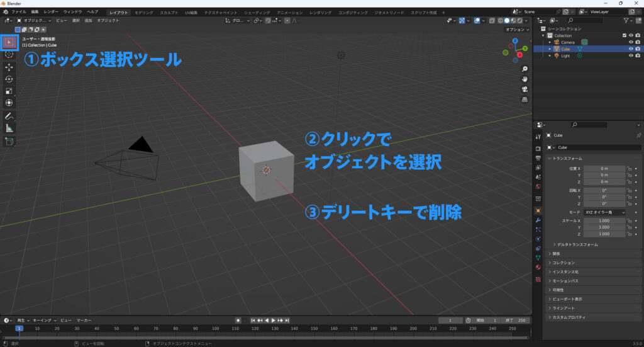Click the pin icon in properties header

638,135
